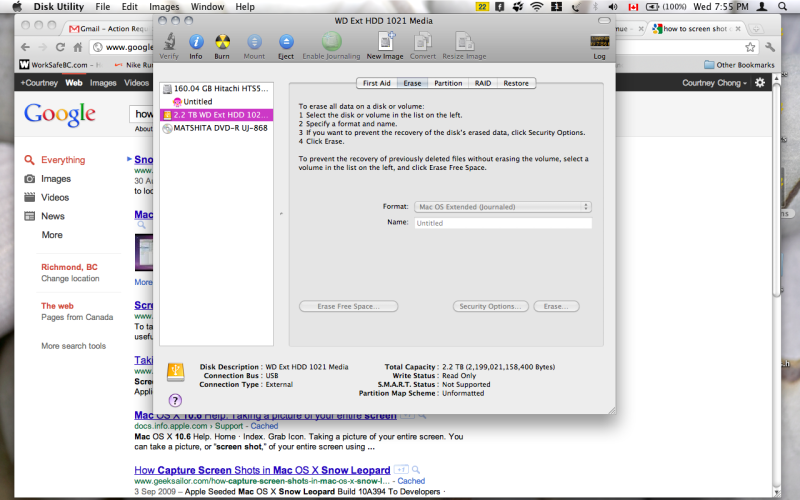Open the Disk Utility help button
Viewport: 800px width, 500px height.
[175, 401]
